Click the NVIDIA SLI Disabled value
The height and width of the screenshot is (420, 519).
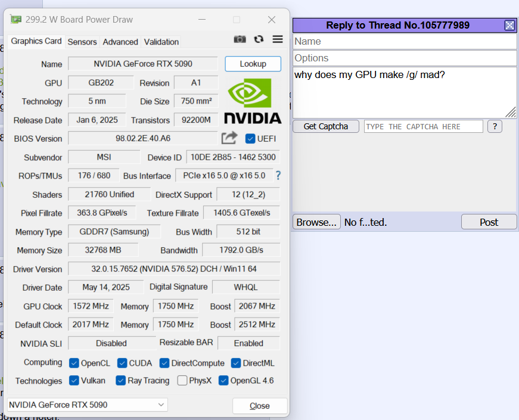111,343
